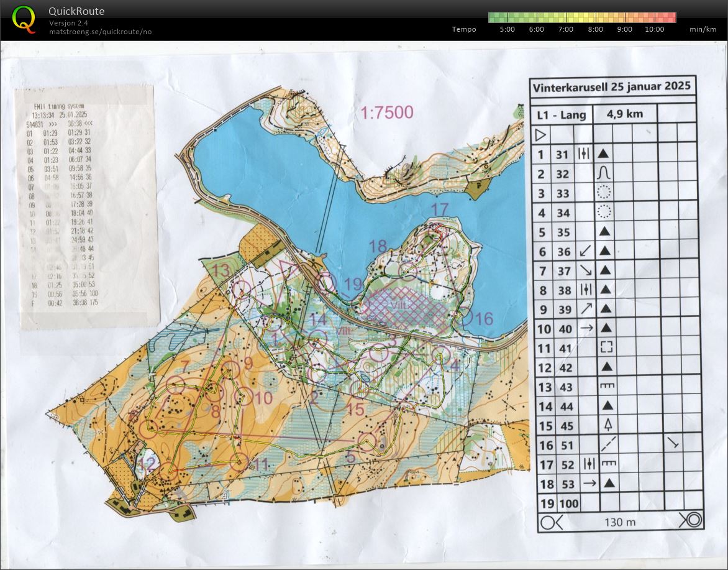Click the 10:00 tempo scale label

654,29
